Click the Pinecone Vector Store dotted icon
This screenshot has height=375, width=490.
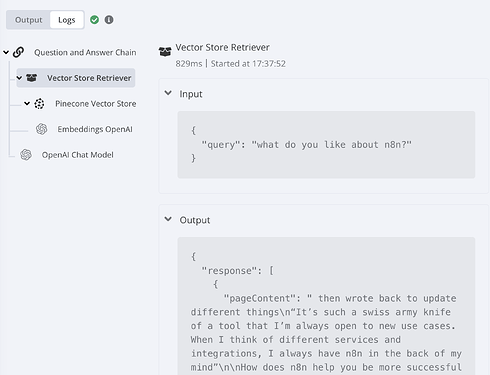(39, 104)
